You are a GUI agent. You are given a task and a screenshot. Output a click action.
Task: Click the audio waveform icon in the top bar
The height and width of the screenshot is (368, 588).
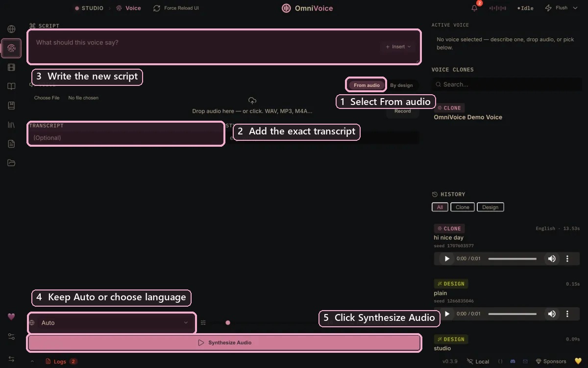coord(498,8)
